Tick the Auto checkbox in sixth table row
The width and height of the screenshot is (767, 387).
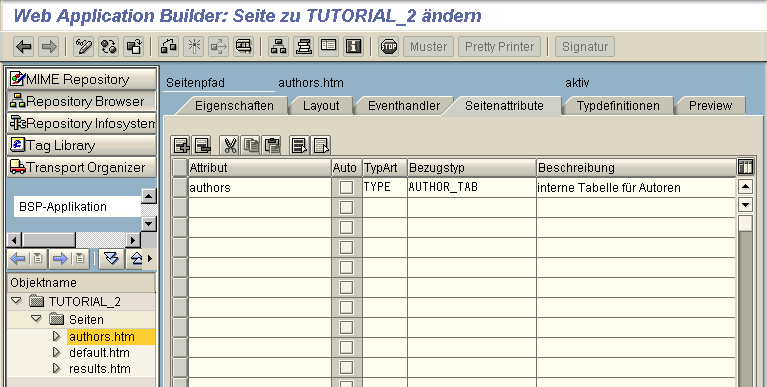click(x=346, y=288)
